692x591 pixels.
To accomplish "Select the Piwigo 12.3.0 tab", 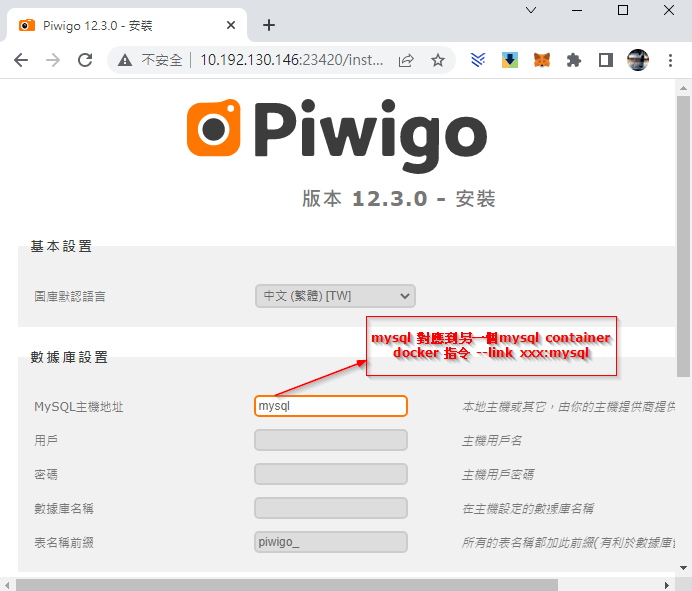I will point(126,25).
